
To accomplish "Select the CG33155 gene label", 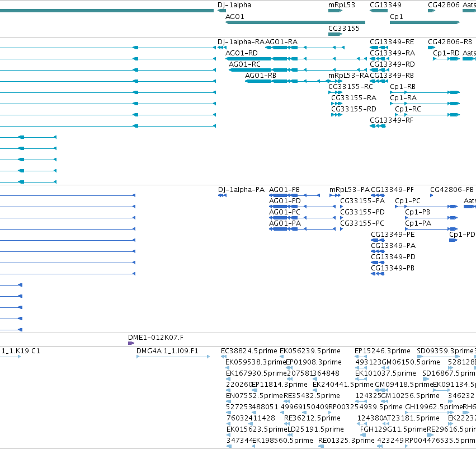I will (x=343, y=29).
